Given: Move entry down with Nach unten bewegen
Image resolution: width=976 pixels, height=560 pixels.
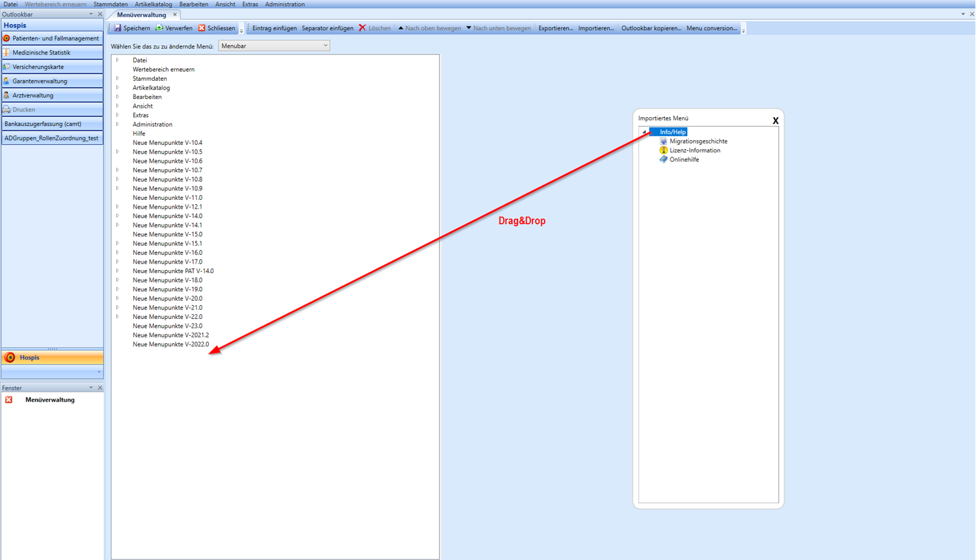Looking at the screenshot, I should pos(499,28).
